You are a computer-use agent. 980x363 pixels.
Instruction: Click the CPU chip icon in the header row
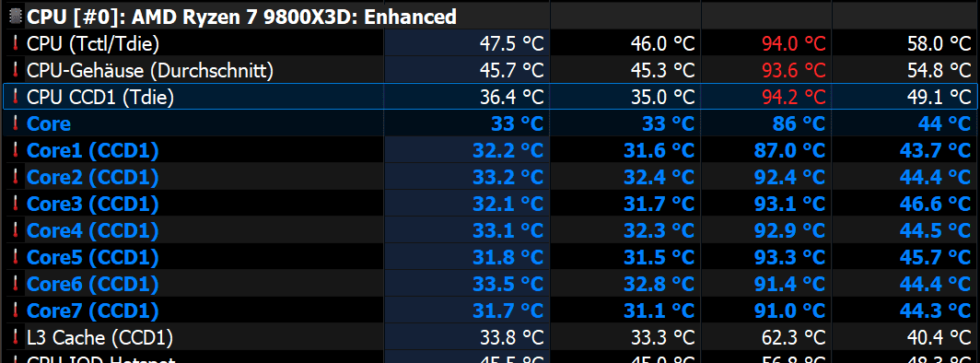15,17
